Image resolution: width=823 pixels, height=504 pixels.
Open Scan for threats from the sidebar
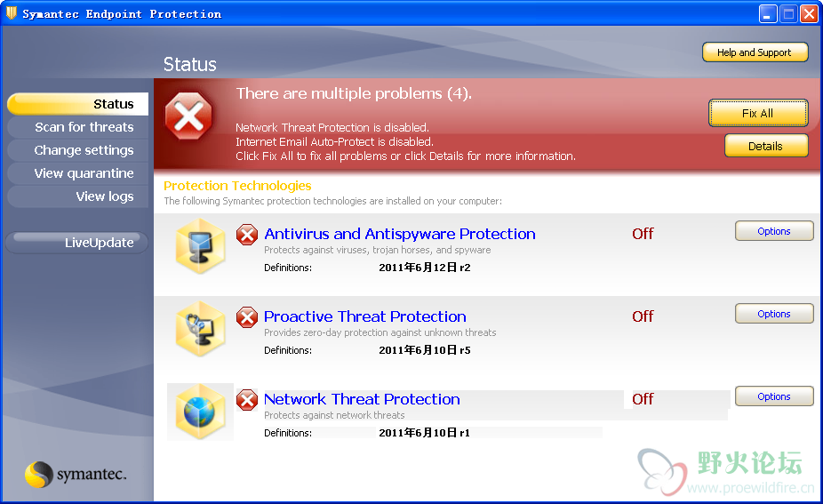(77, 127)
